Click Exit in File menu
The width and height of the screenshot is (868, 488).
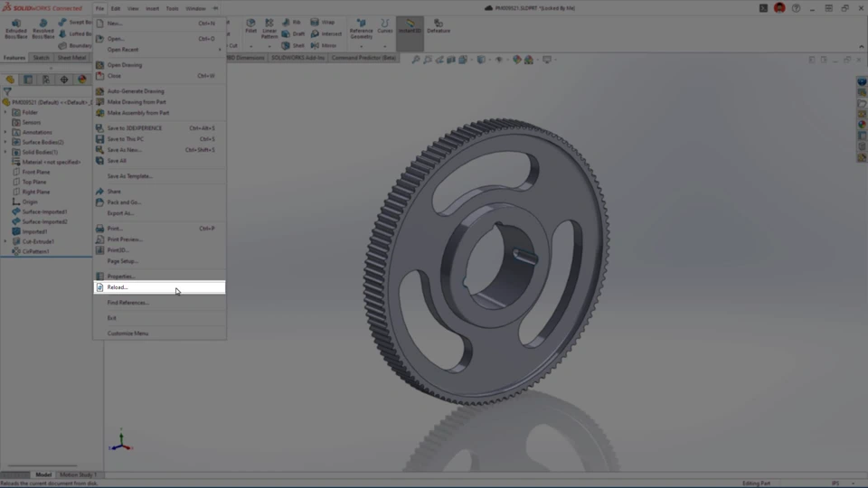(159, 317)
